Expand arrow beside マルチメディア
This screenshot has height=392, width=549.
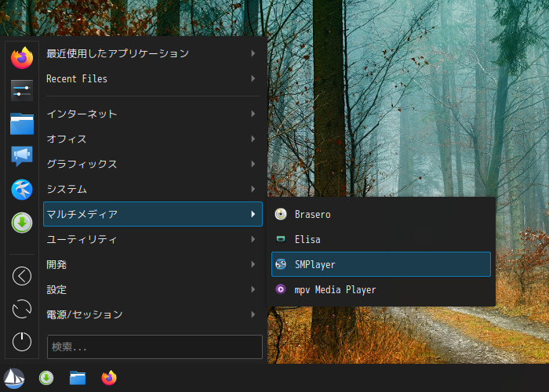tap(253, 214)
